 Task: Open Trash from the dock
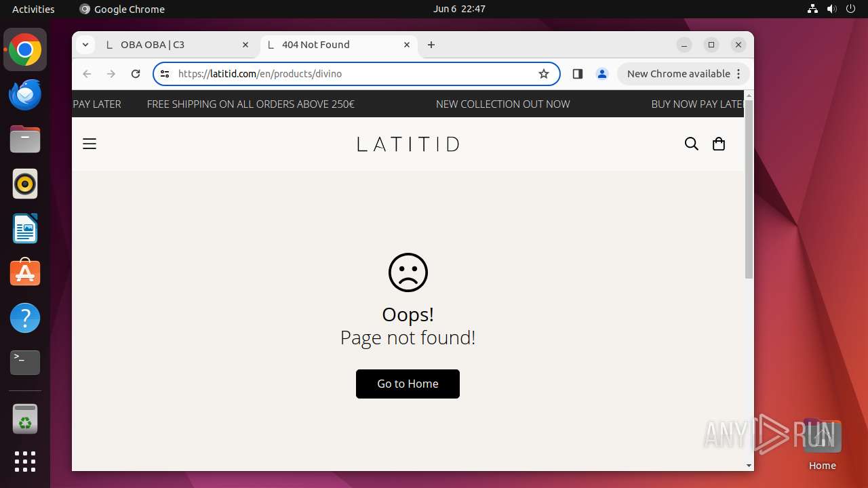tap(25, 420)
